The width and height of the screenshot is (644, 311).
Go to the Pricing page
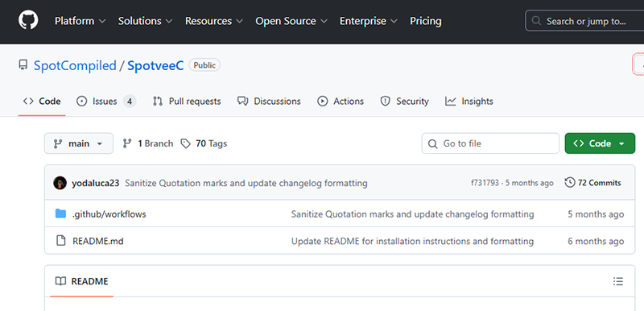click(426, 21)
